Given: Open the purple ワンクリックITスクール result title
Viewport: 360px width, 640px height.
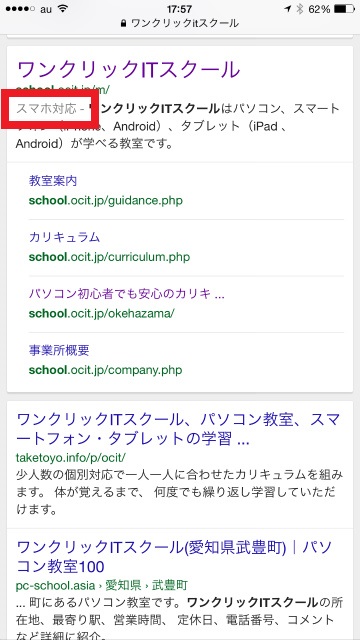Looking at the screenshot, I should point(129,69).
